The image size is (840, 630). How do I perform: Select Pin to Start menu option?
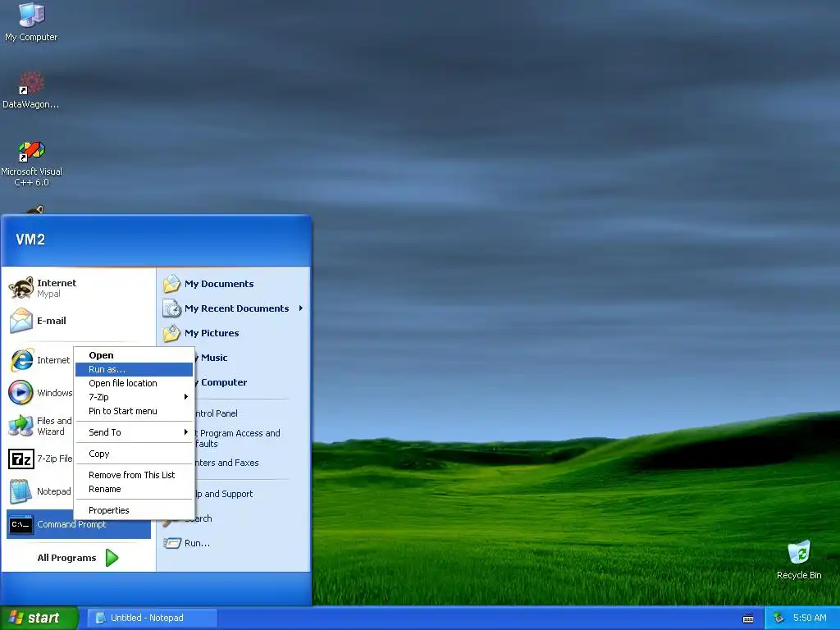pyautogui.click(x=134, y=411)
